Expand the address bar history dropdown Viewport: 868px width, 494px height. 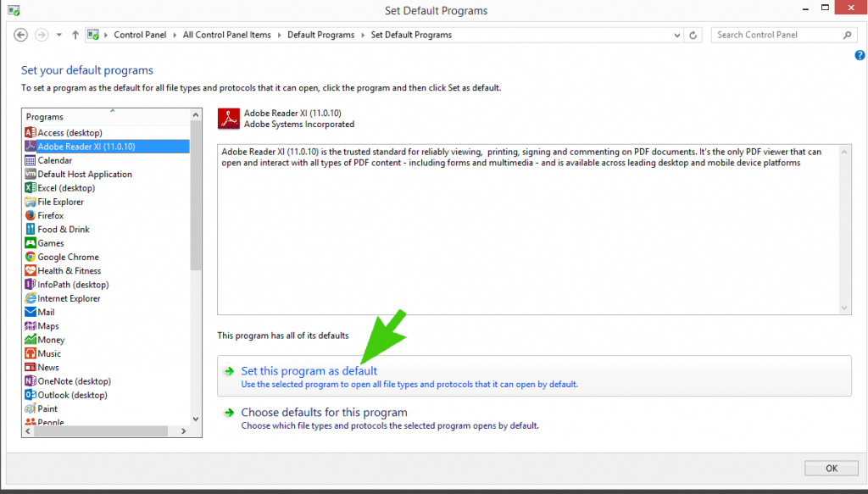click(677, 35)
